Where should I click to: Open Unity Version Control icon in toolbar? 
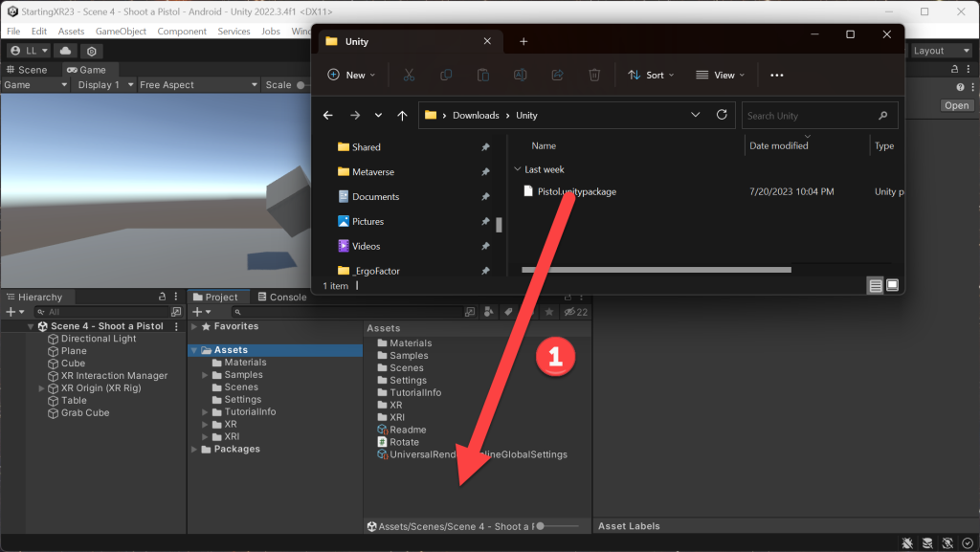91,51
